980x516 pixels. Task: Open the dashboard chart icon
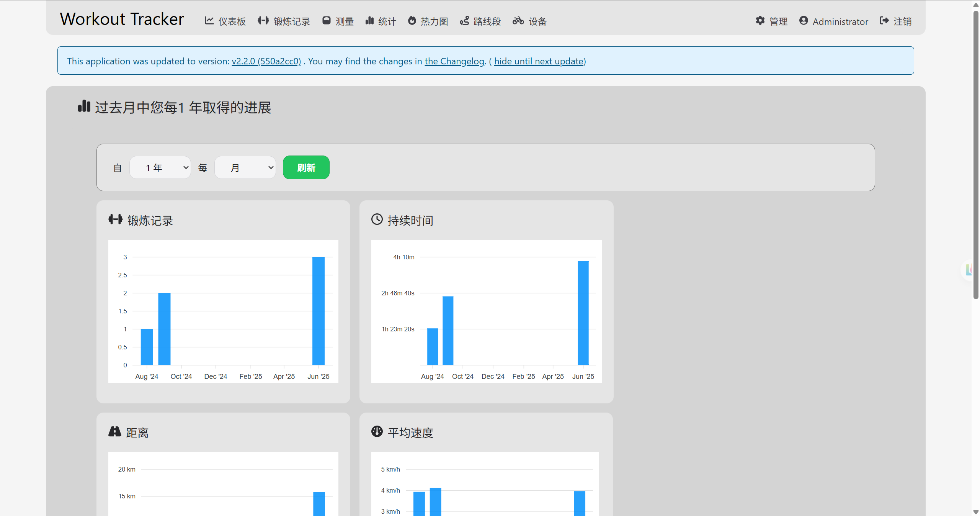(209, 21)
